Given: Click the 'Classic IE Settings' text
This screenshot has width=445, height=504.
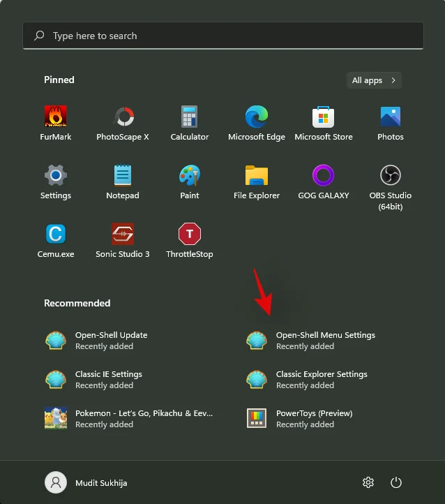Looking at the screenshot, I should click(x=109, y=374).
